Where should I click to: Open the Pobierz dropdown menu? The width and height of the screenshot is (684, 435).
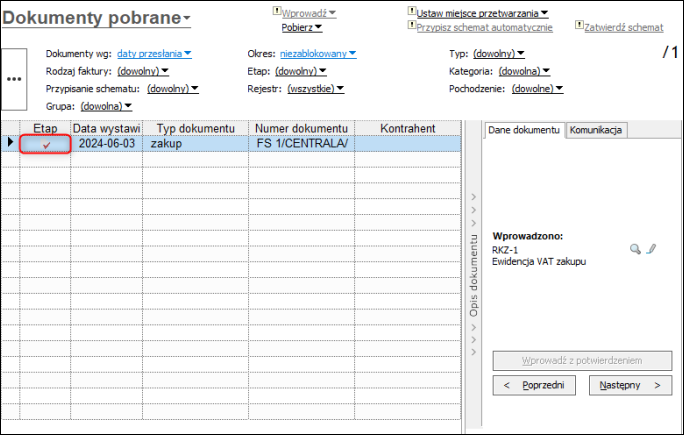[301, 27]
